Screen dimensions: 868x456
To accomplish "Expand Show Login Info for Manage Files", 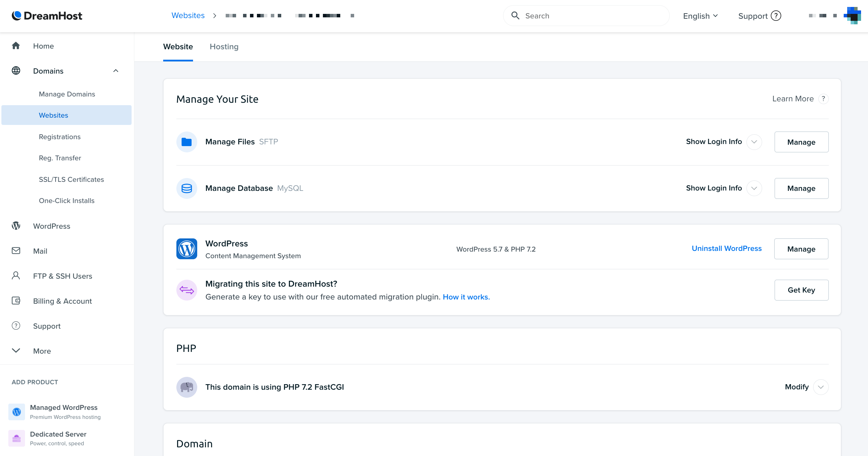I will 754,142.
